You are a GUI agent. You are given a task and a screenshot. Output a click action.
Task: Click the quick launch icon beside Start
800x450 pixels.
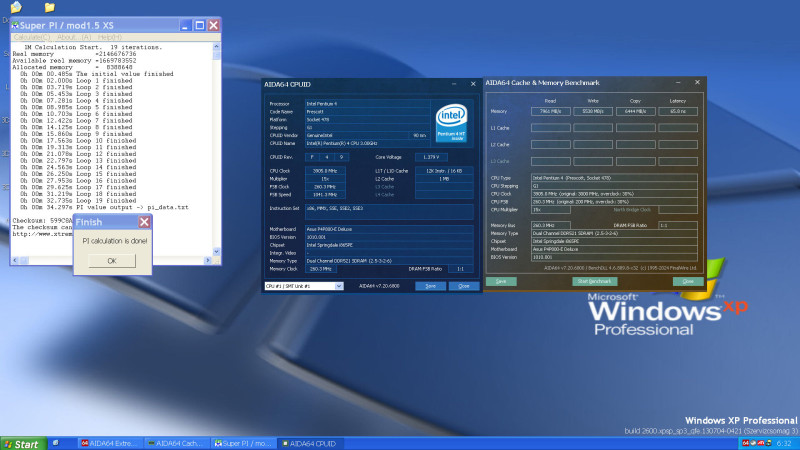(x=56, y=443)
